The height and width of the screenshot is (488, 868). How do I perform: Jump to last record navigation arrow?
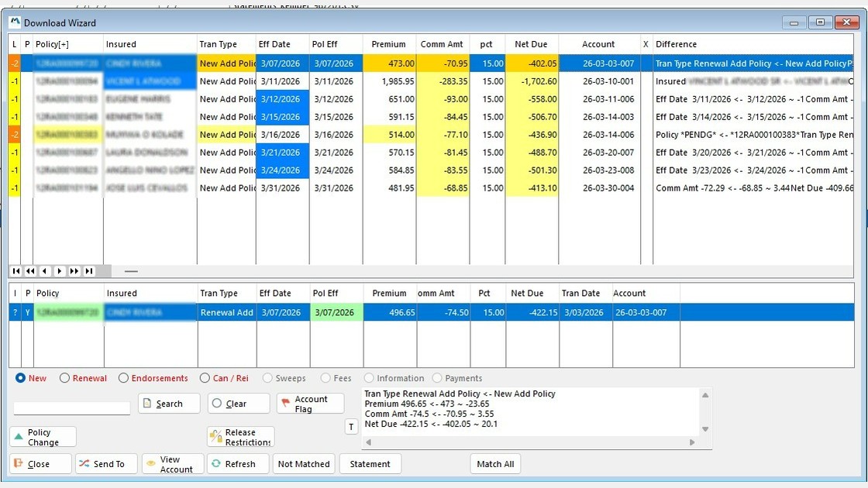pos(88,271)
